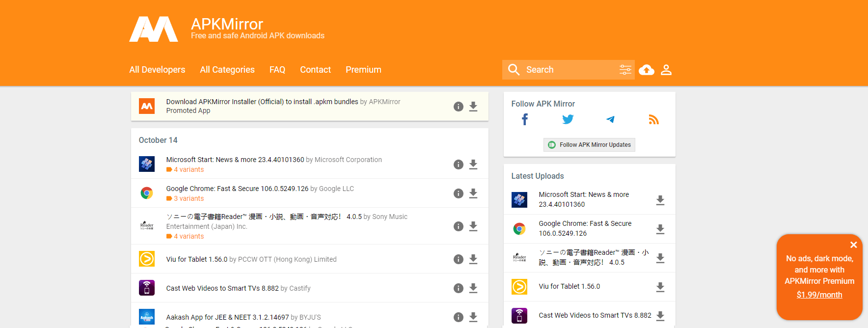Open Cast Web Videos to Smart TVs 8.882 main link
Image resolution: width=868 pixels, height=328 pixels.
[222, 288]
